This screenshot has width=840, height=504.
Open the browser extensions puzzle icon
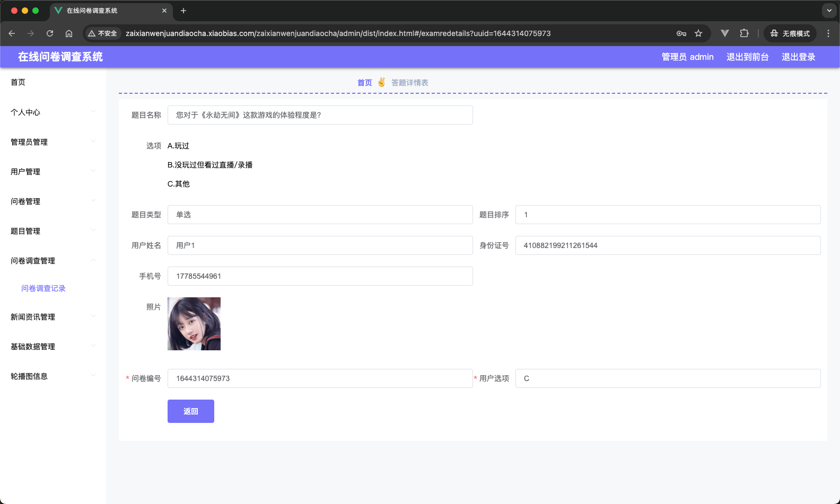point(744,33)
